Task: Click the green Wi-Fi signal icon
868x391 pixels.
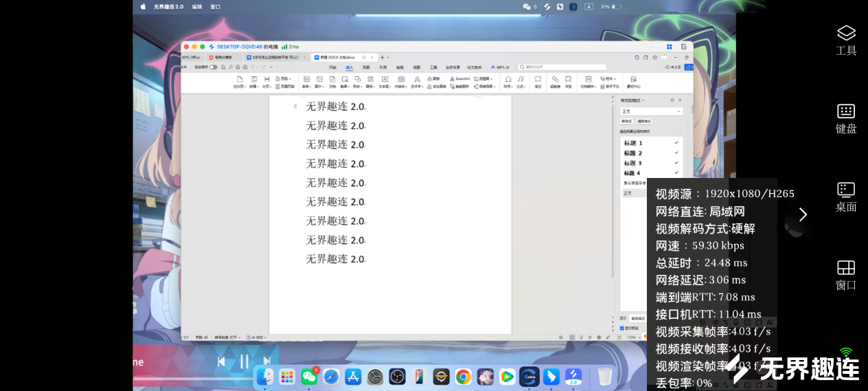Action: tap(846, 352)
